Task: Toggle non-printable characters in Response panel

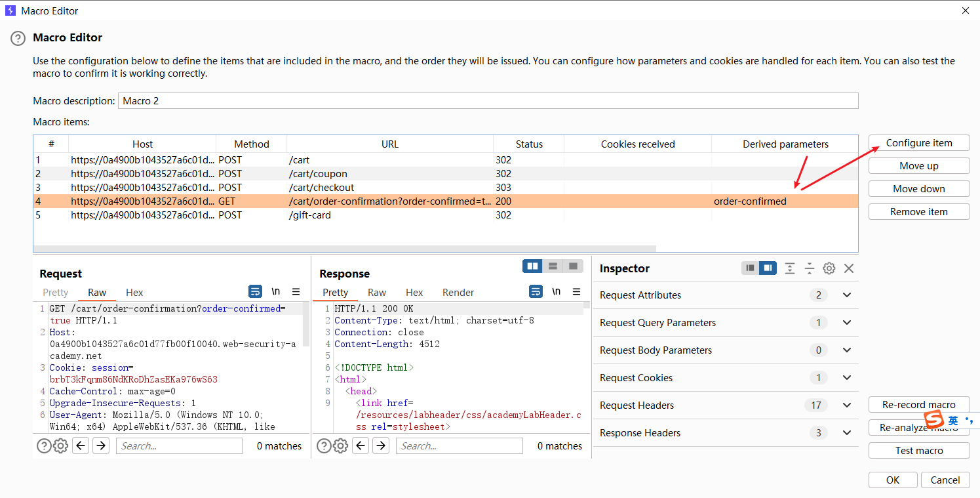Action: [557, 292]
